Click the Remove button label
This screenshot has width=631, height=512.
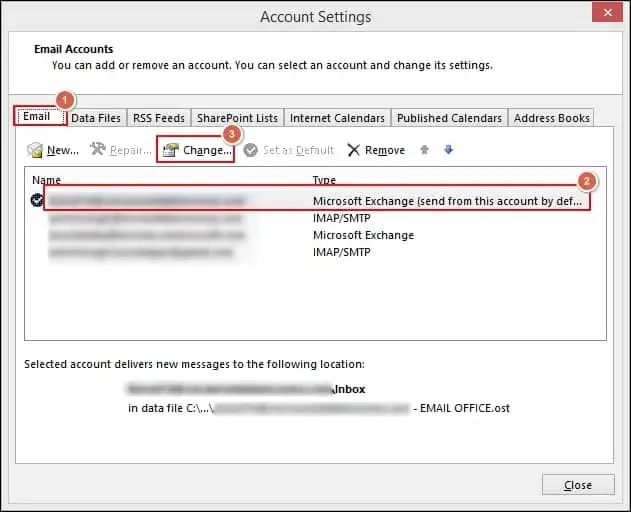point(385,150)
